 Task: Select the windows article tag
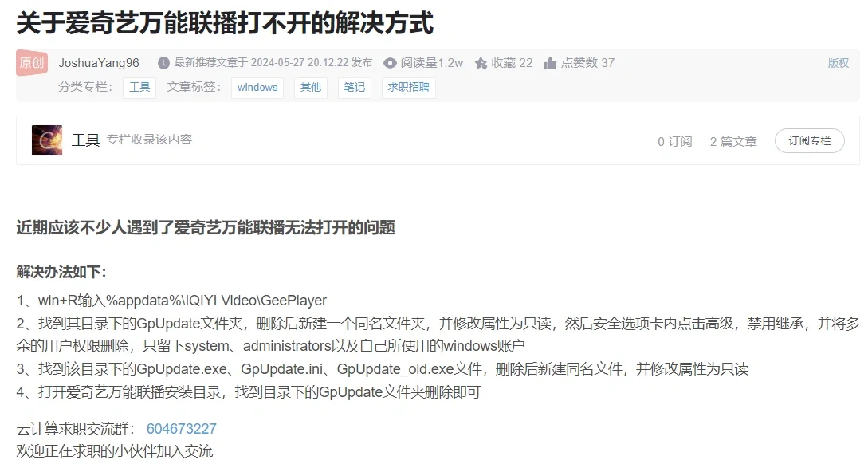coord(257,88)
